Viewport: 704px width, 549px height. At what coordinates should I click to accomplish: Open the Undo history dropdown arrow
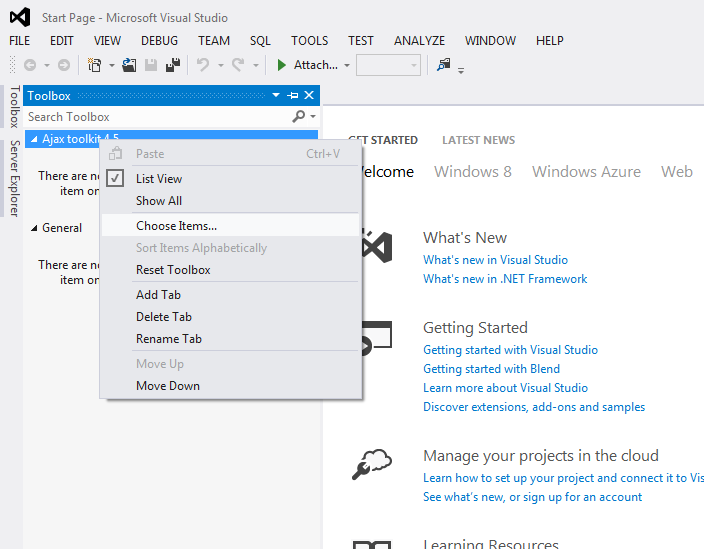220,66
